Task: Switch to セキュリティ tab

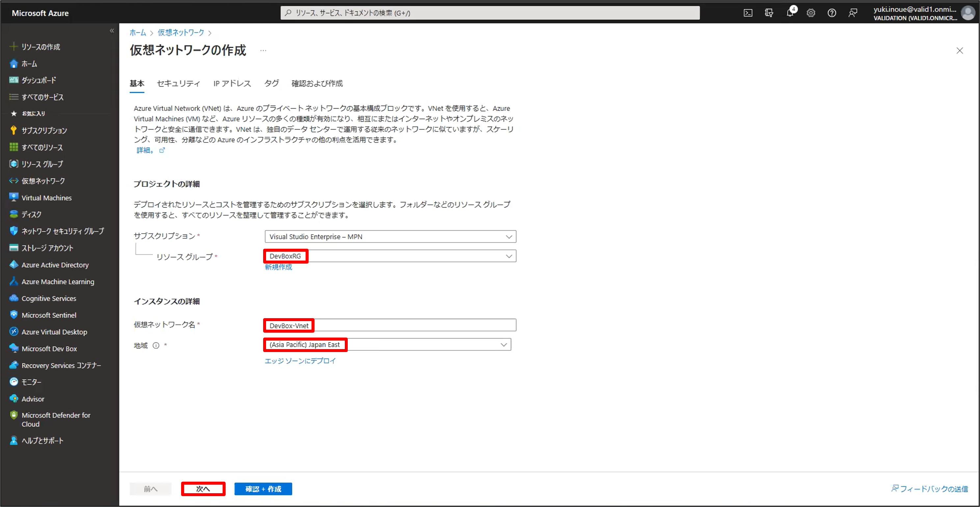Action: coord(178,83)
